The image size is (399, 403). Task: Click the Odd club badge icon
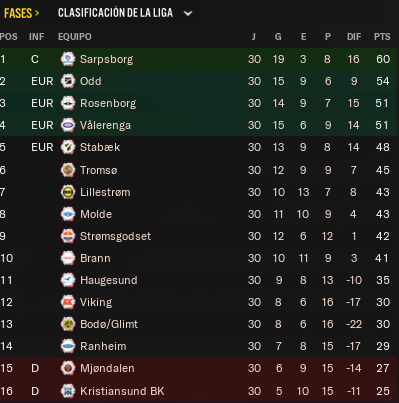68,81
